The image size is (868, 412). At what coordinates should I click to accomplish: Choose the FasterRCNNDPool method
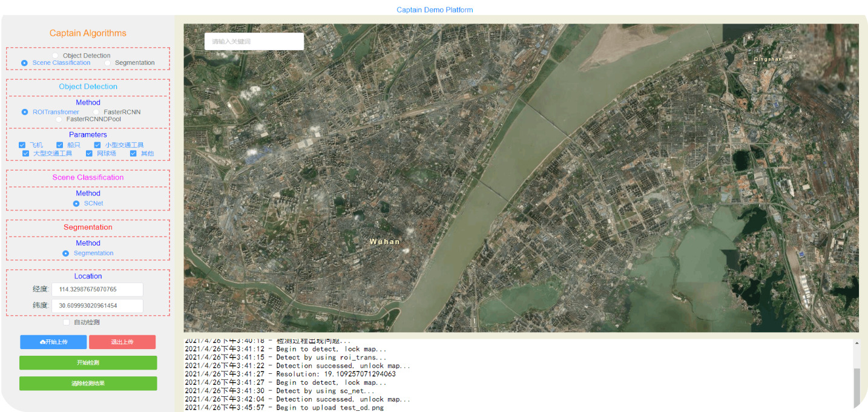click(59, 120)
